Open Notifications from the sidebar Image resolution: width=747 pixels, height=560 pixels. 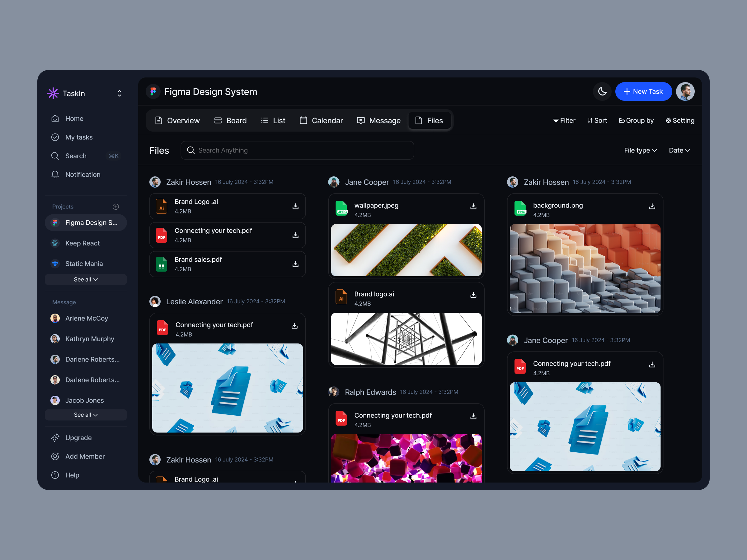click(83, 174)
